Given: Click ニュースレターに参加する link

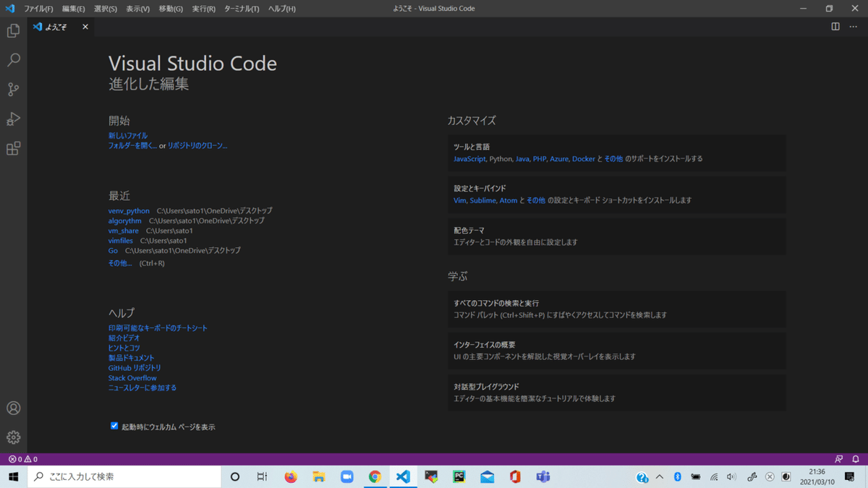Looking at the screenshot, I should pos(142,388).
